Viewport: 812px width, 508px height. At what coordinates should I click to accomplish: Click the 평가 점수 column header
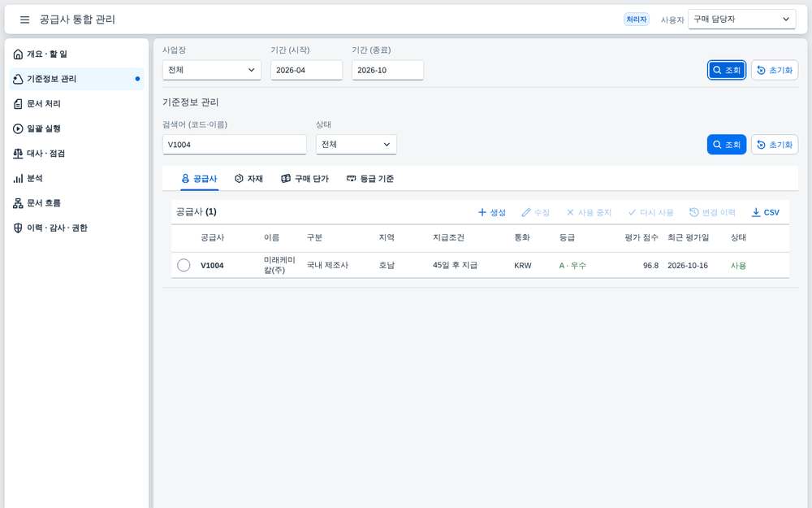click(x=641, y=237)
